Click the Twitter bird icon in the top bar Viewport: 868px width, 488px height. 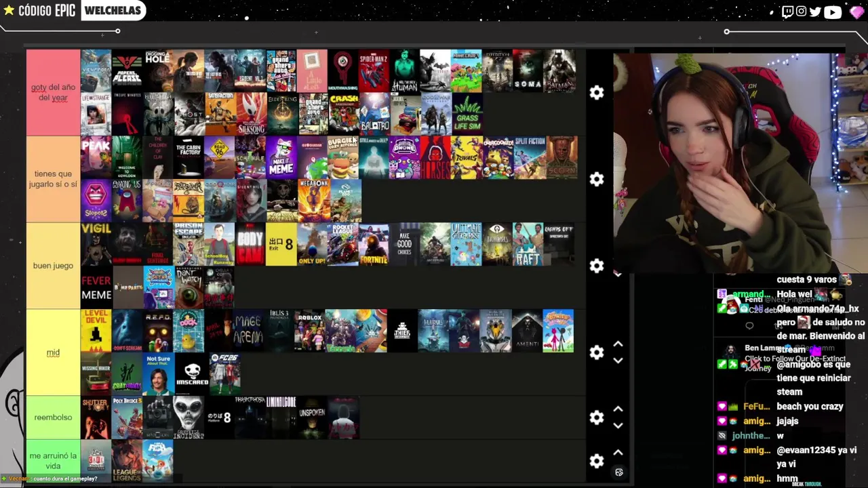(815, 11)
